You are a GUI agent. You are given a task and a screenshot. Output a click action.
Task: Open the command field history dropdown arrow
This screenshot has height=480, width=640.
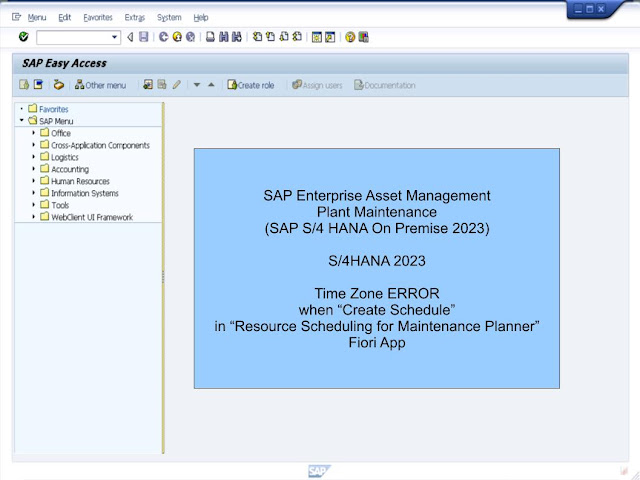[x=115, y=38]
